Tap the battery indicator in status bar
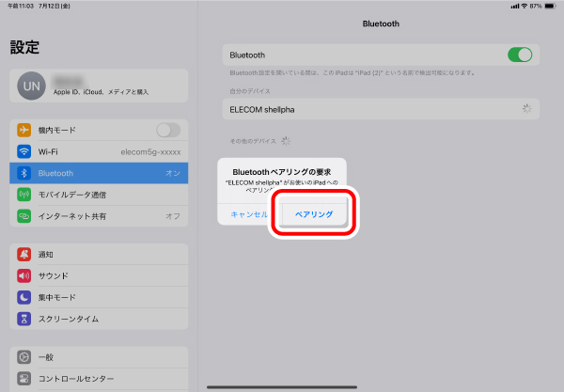 pos(550,6)
